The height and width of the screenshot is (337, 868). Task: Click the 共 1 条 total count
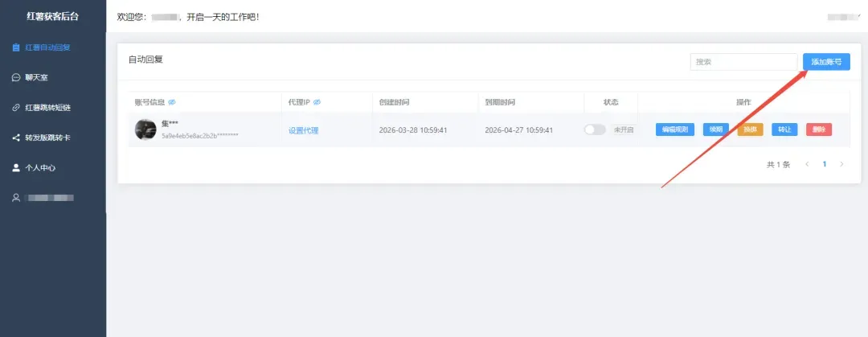778,165
